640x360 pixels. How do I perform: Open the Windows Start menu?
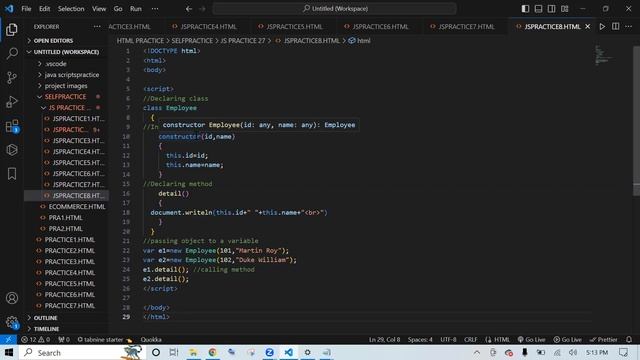[9, 352]
